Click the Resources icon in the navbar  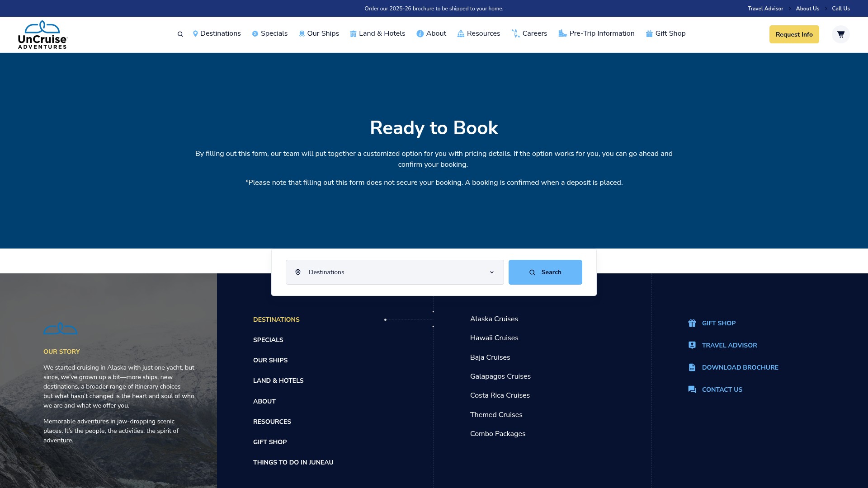click(x=461, y=34)
